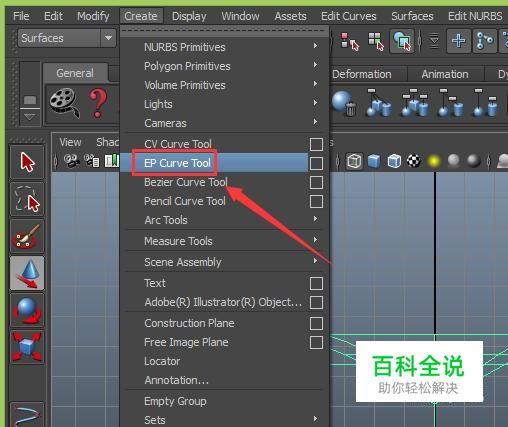Open Text option box
Image resolution: width=508 pixels, height=427 pixels.
[x=316, y=283]
